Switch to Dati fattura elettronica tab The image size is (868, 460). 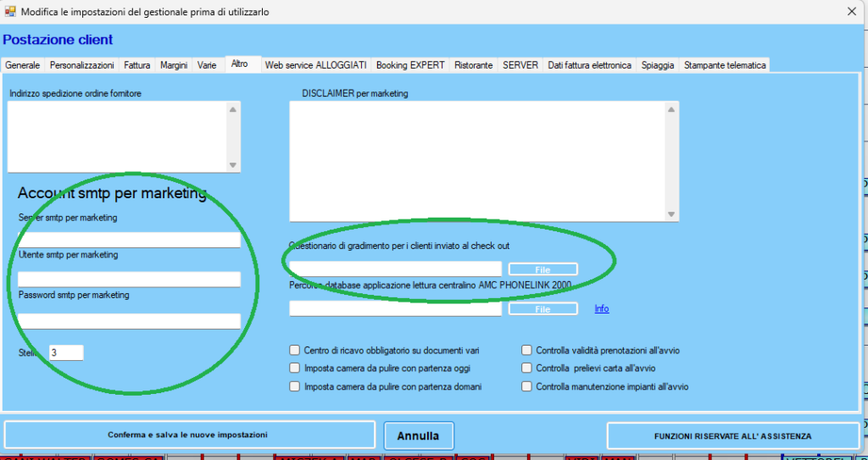[589, 65]
